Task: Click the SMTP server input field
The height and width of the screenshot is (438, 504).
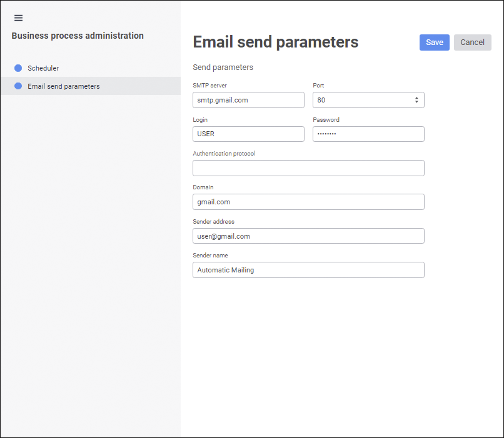Action: (248, 100)
